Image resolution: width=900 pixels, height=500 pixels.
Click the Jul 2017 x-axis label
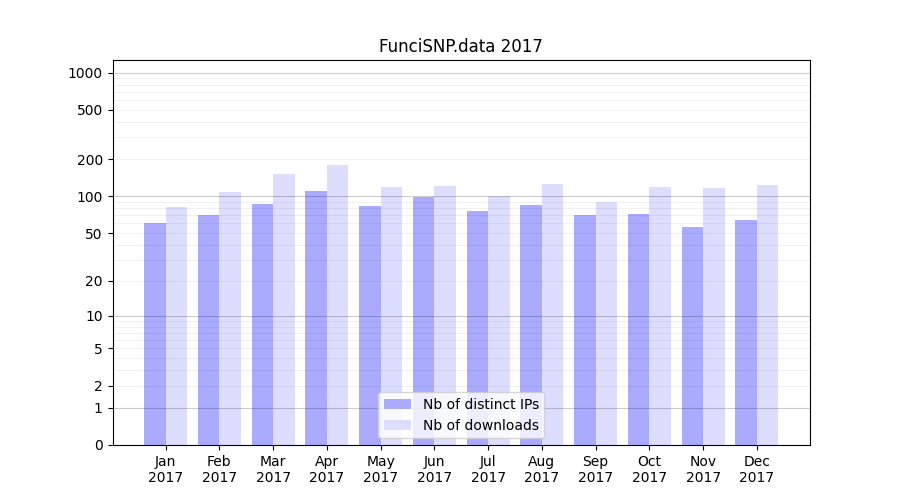(x=488, y=469)
